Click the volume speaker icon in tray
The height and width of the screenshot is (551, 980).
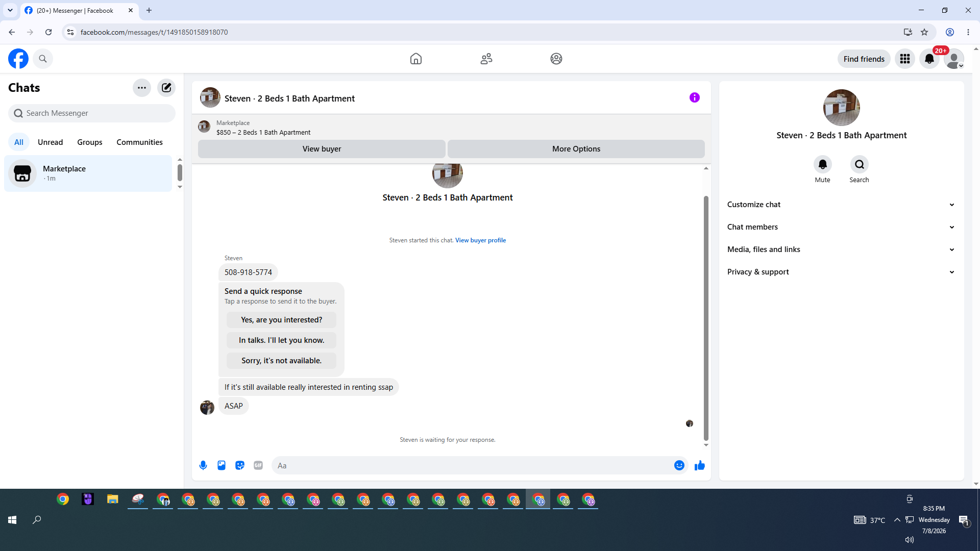910,540
